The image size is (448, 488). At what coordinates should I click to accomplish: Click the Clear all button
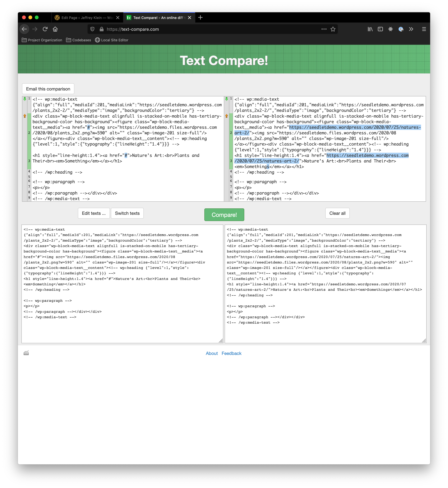click(337, 213)
